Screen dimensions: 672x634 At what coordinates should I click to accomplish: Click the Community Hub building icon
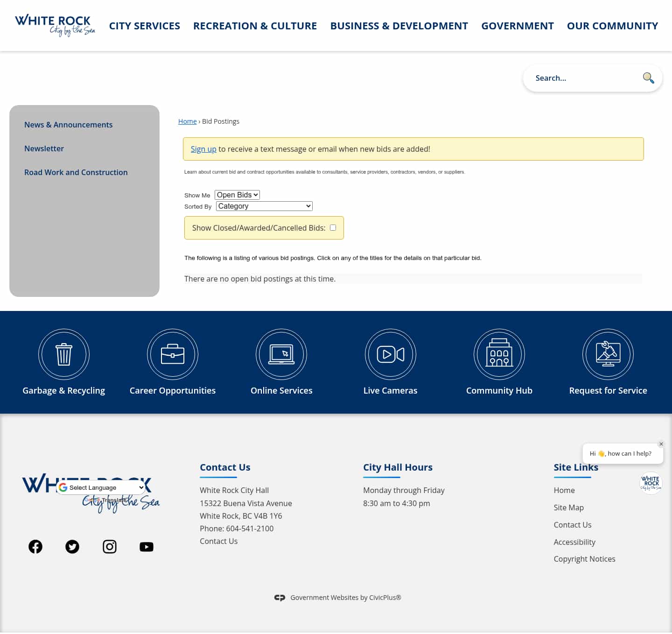[x=499, y=354]
